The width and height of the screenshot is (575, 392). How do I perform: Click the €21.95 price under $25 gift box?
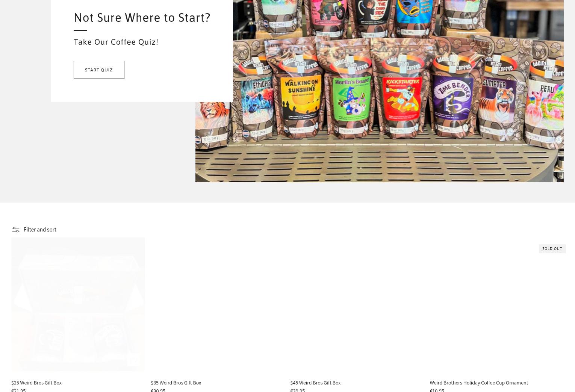click(18, 390)
